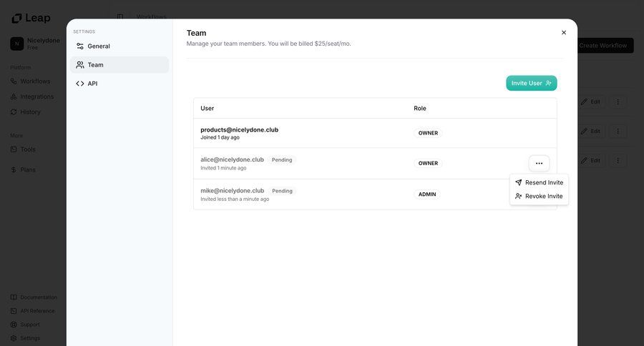The height and width of the screenshot is (346, 644).
Task: Close the Team settings dialog
Action: point(564,32)
